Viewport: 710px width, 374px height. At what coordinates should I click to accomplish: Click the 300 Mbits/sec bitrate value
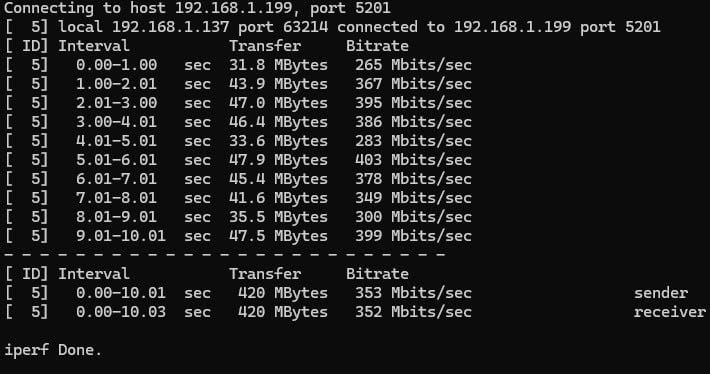click(x=413, y=217)
